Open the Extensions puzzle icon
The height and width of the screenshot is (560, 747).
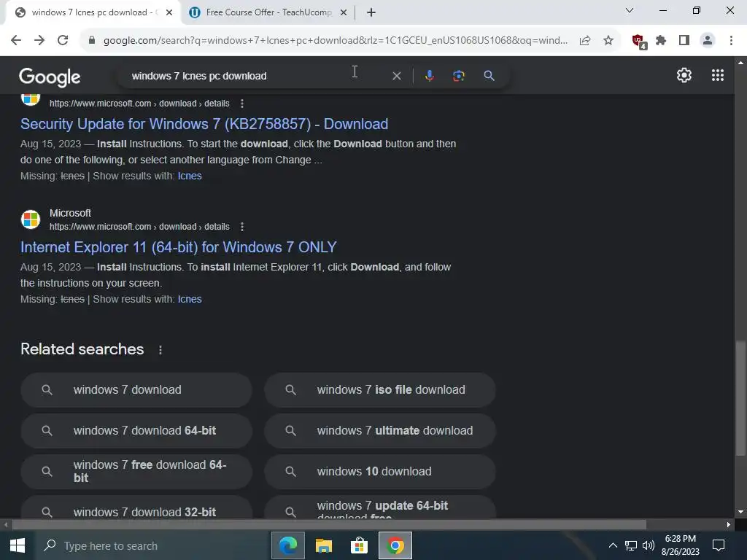(661, 41)
